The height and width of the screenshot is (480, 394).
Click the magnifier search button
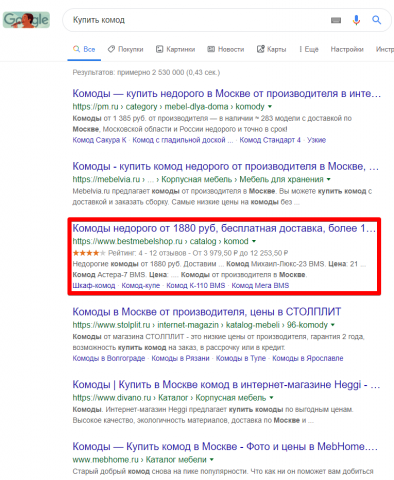tap(377, 20)
